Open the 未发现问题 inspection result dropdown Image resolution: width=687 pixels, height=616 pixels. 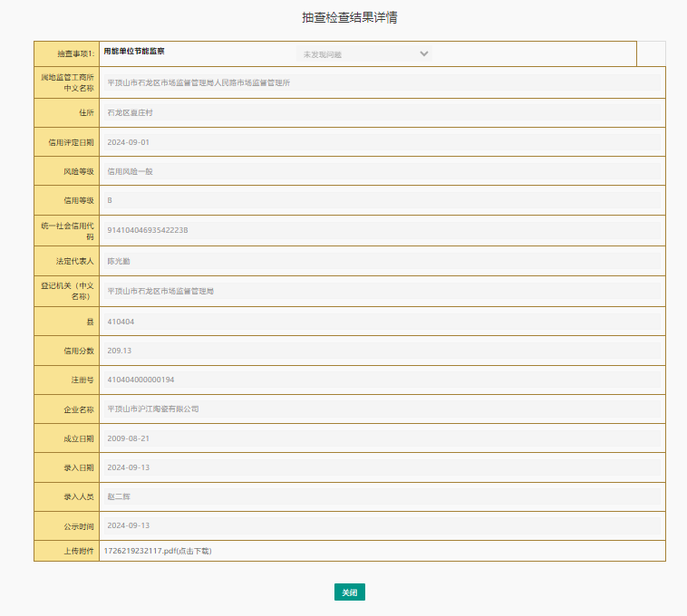[363, 54]
